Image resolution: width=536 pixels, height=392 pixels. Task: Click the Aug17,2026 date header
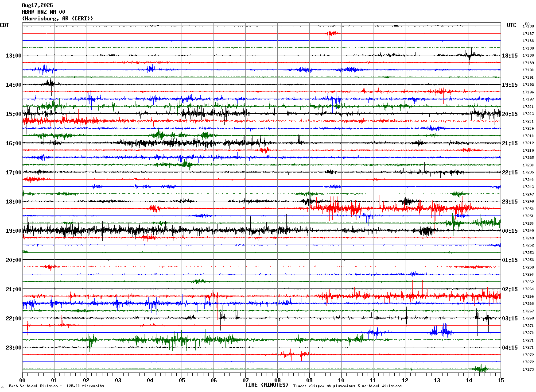[x=37, y=5]
